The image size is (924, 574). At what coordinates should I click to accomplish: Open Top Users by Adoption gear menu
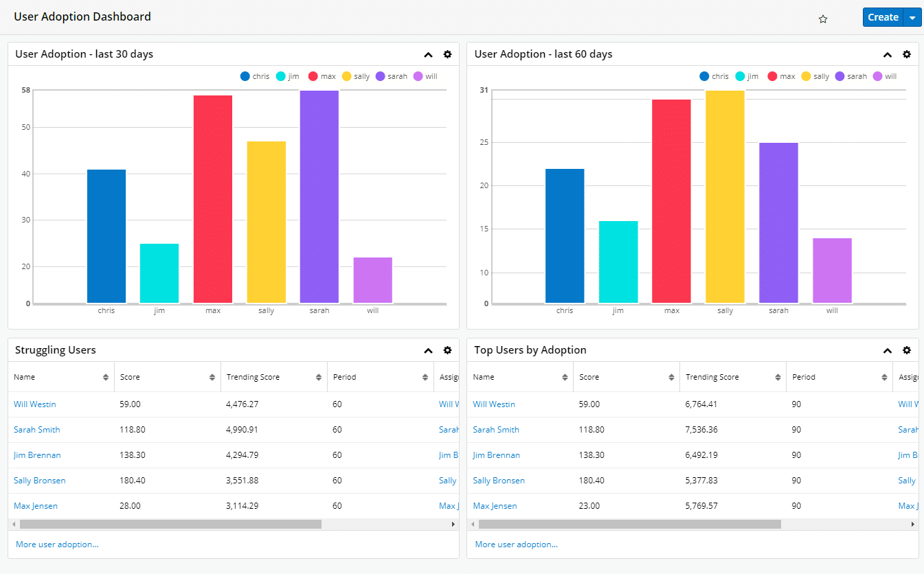pos(906,350)
